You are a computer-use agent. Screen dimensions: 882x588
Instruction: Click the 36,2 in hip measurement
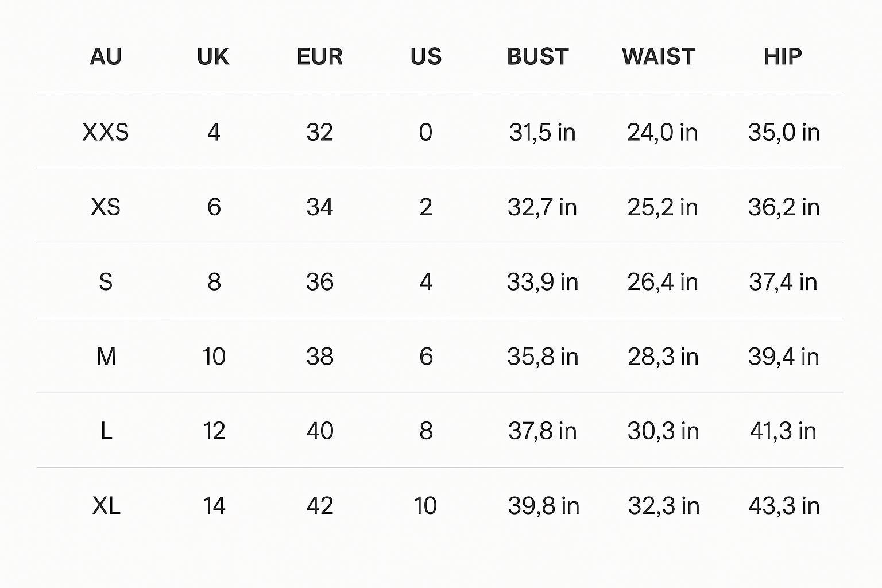tap(784, 207)
